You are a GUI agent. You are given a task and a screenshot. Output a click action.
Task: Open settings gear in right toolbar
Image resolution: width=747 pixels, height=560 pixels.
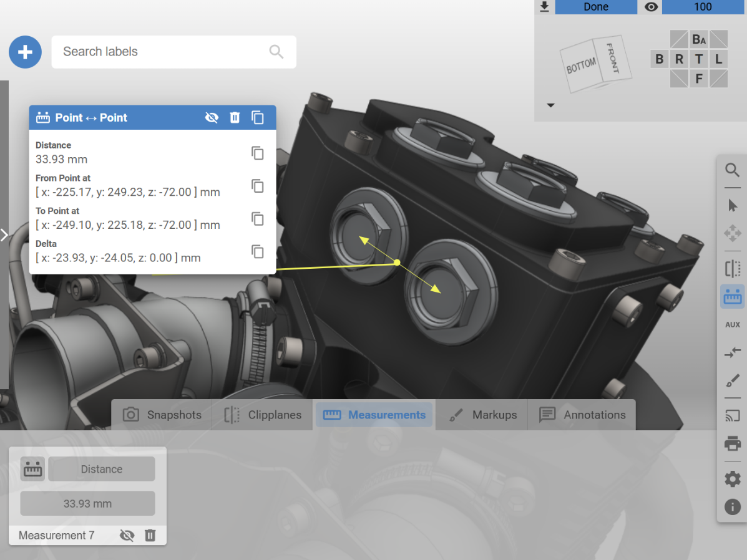point(732,478)
